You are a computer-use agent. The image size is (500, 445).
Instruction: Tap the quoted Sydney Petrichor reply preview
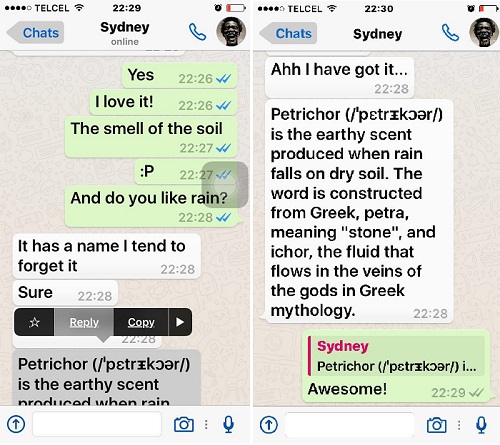pos(396,356)
